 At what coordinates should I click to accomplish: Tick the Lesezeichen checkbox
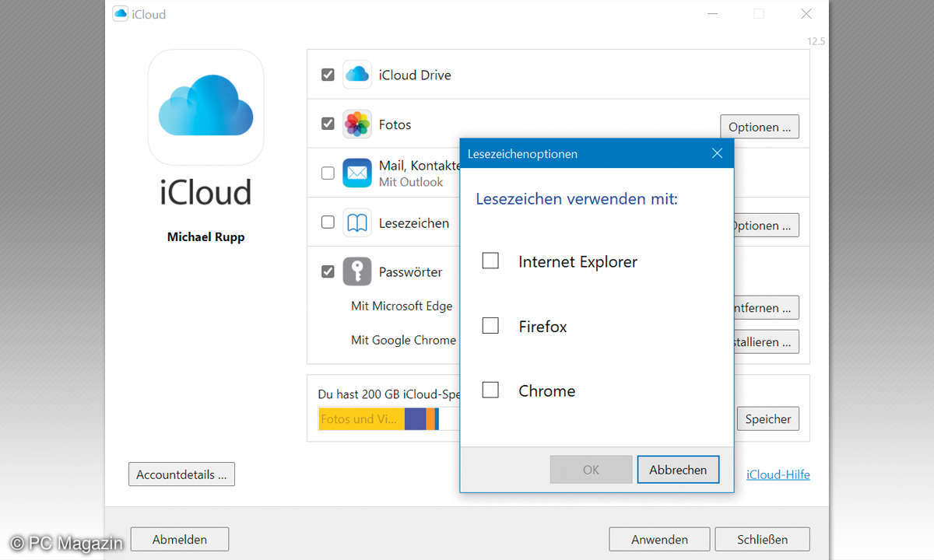pyautogui.click(x=328, y=222)
